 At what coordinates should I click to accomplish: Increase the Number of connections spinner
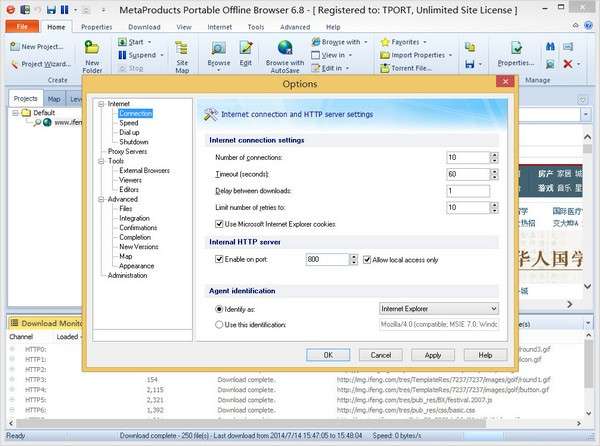coord(494,155)
